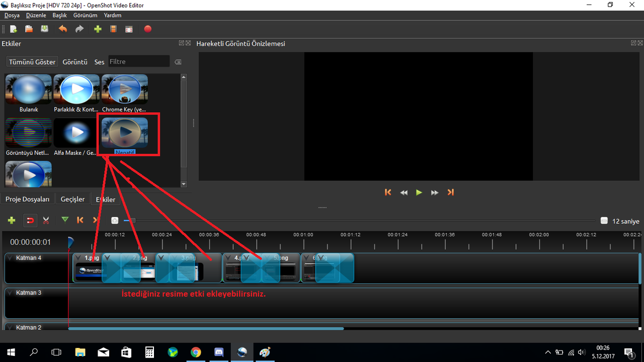The image size is (644, 362).
Task: Click the New Project toolbar icon
Action: pos(14,29)
